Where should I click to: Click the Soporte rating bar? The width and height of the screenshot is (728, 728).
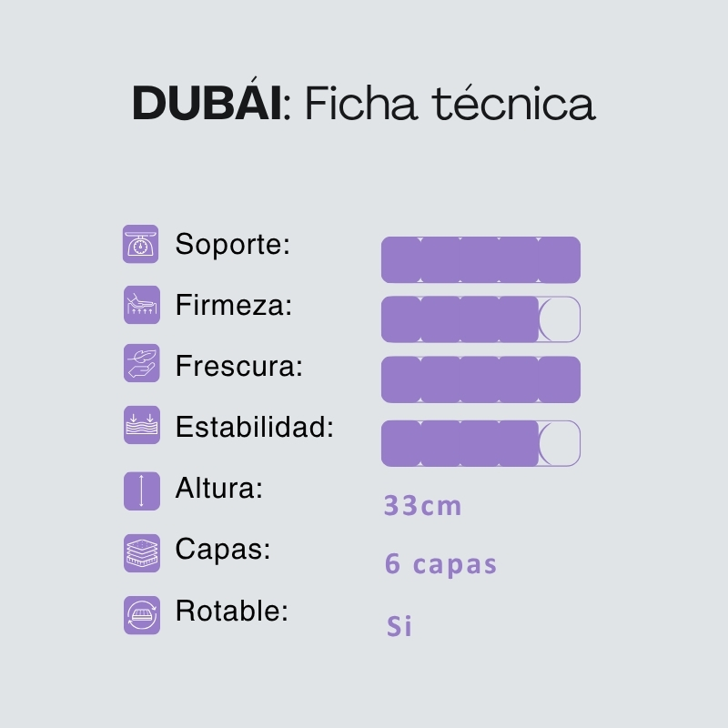pyautogui.click(x=480, y=259)
